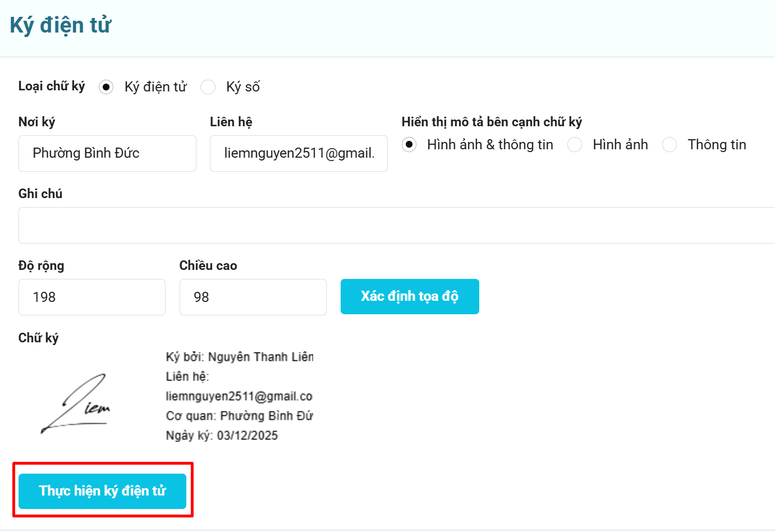Click the 'Chữ ký' section label
Viewport: 775px width, 532px height.
[x=38, y=338]
